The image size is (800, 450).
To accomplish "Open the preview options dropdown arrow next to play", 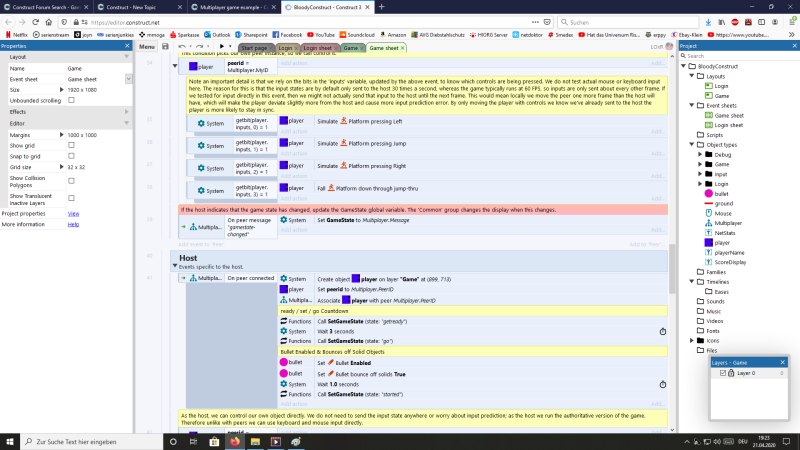I will click(230, 47).
